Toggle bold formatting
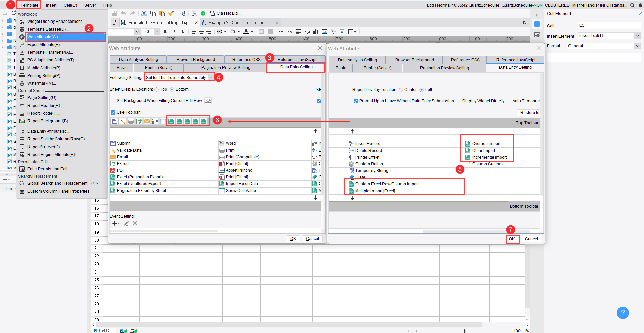This screenshot has height=333, width=644. [x=165, y=32]
